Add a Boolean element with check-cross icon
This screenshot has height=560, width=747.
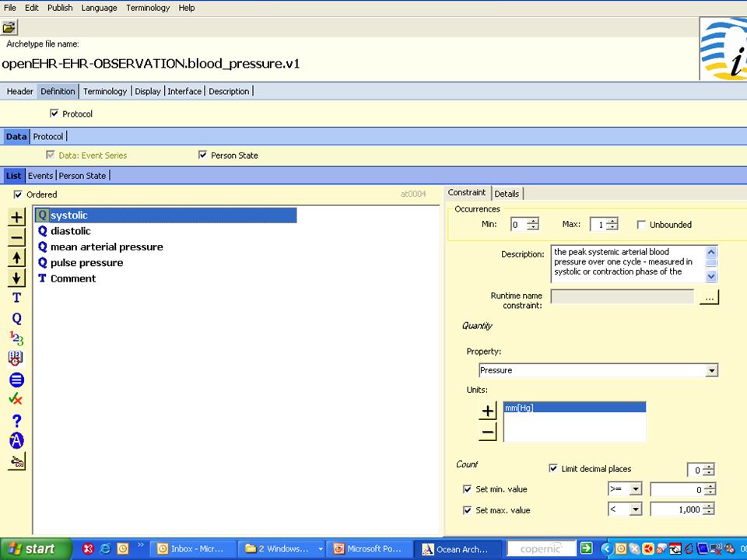[x=16, y=399]
